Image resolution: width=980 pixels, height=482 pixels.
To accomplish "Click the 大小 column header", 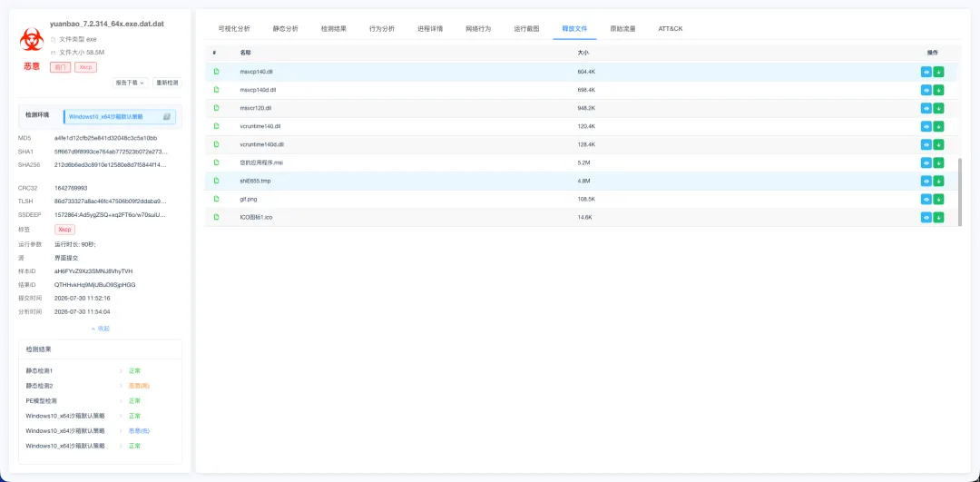I will tap(583, 53).
